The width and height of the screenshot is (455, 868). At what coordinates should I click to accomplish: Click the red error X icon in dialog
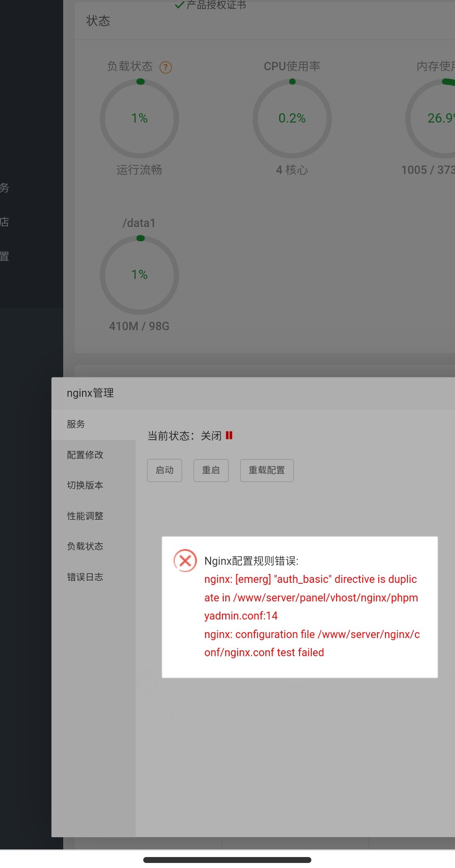point(185,561)
